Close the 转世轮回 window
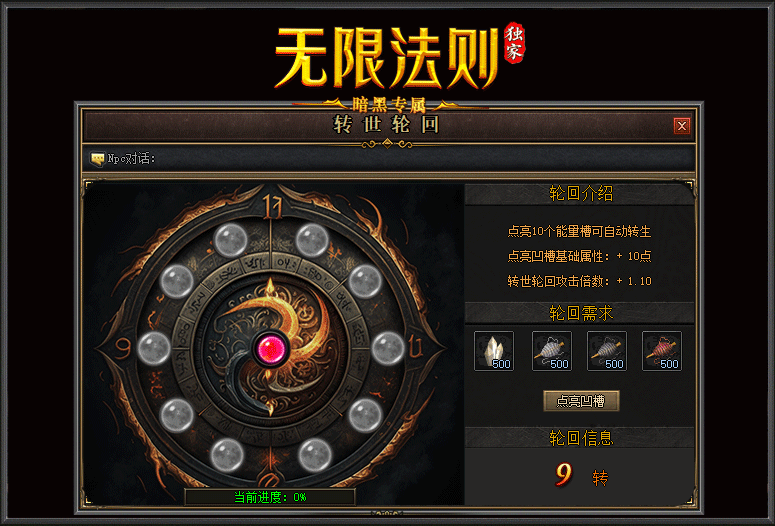 (682, 126)
